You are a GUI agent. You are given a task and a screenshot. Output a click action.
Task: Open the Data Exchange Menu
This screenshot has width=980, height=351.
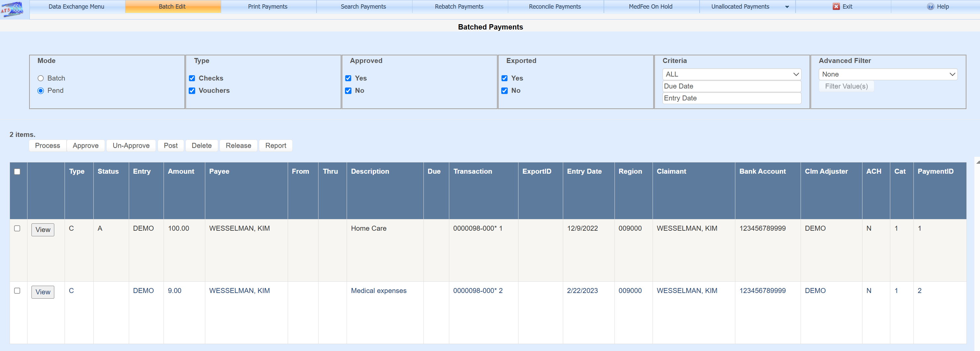click(x=76, y=7)
